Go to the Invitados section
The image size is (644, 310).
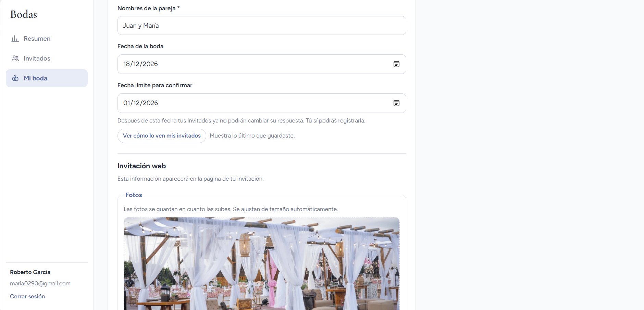coord(47,59)
